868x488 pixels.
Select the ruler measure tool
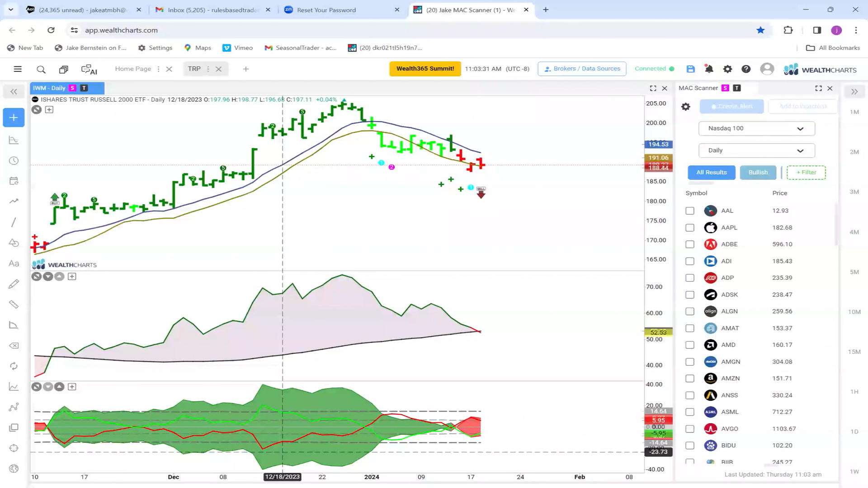[14, 304]
